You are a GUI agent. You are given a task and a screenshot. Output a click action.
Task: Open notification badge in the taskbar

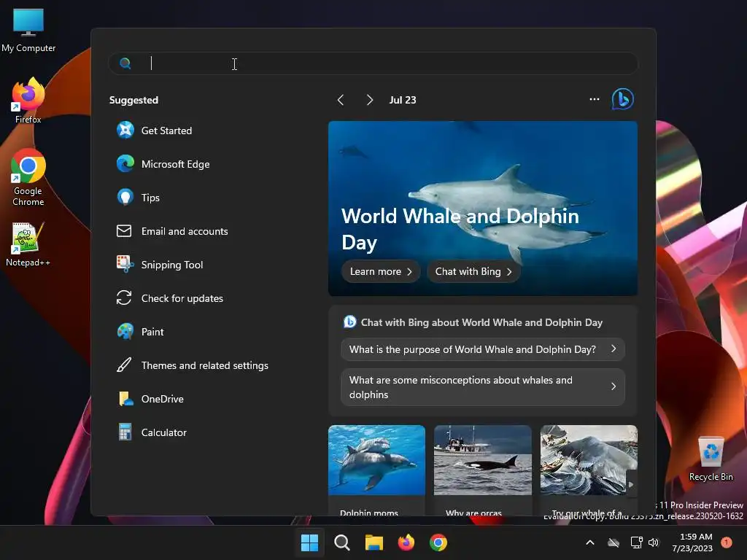click(x=727, y=542)
